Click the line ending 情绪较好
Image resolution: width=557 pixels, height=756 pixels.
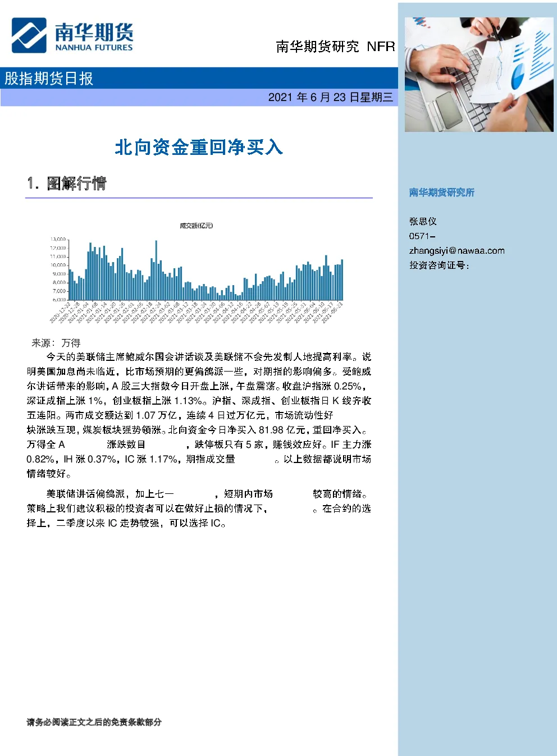coord(49,474)
